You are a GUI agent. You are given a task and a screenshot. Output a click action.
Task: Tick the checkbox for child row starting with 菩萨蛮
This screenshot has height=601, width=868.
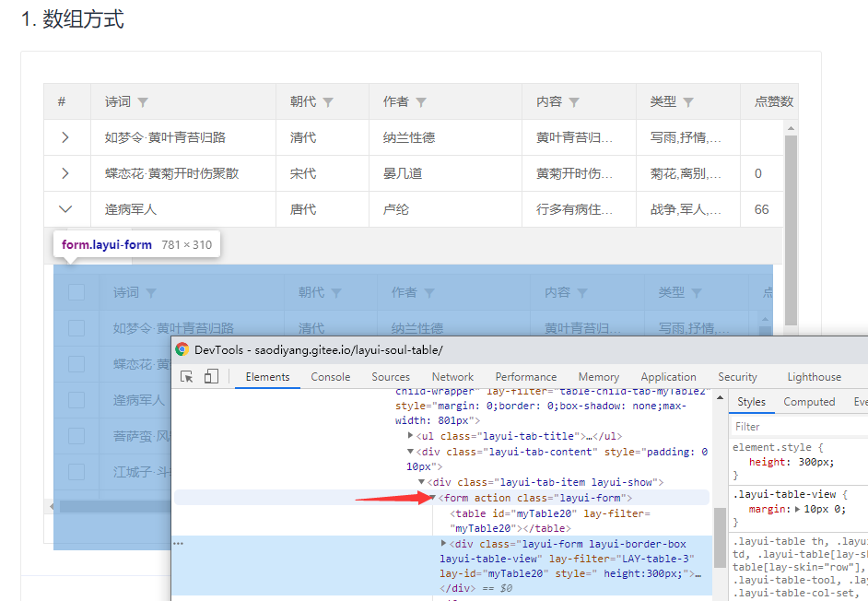point(76,436)
